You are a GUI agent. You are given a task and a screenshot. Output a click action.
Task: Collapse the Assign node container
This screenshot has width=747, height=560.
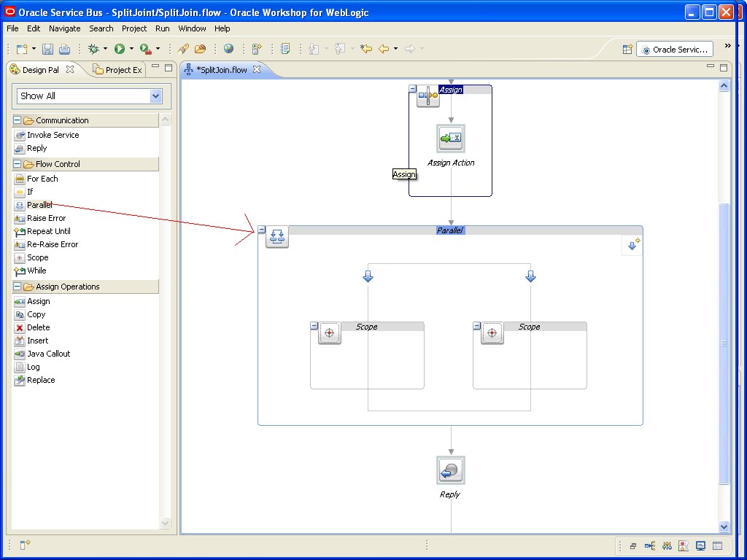[x=413, y=88]
